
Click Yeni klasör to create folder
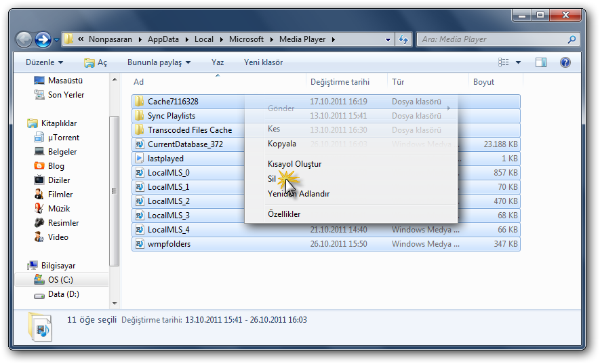tap(263, 62)
